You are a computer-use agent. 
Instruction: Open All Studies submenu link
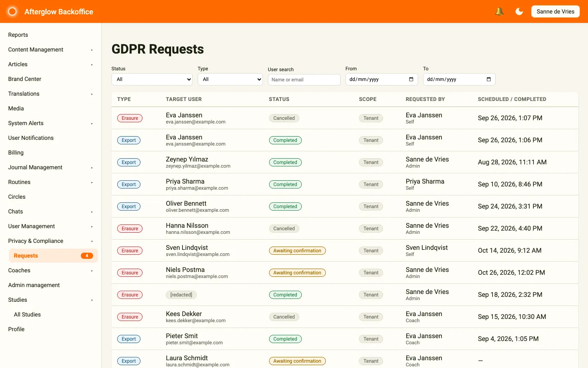coord(53,314)
